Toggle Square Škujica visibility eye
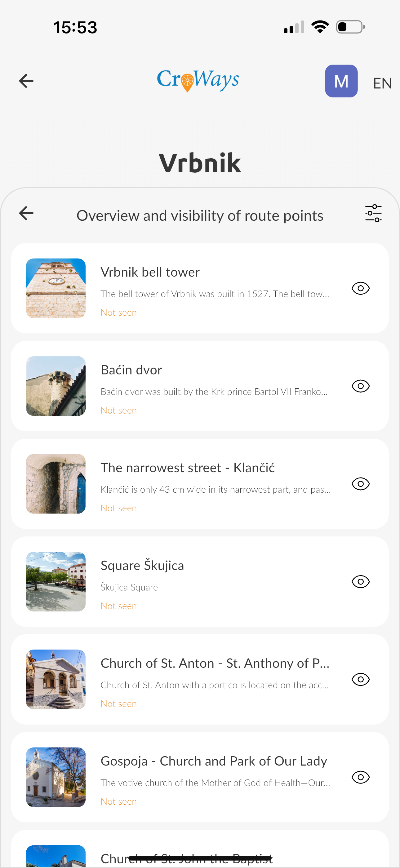 (x=360, y=581)
